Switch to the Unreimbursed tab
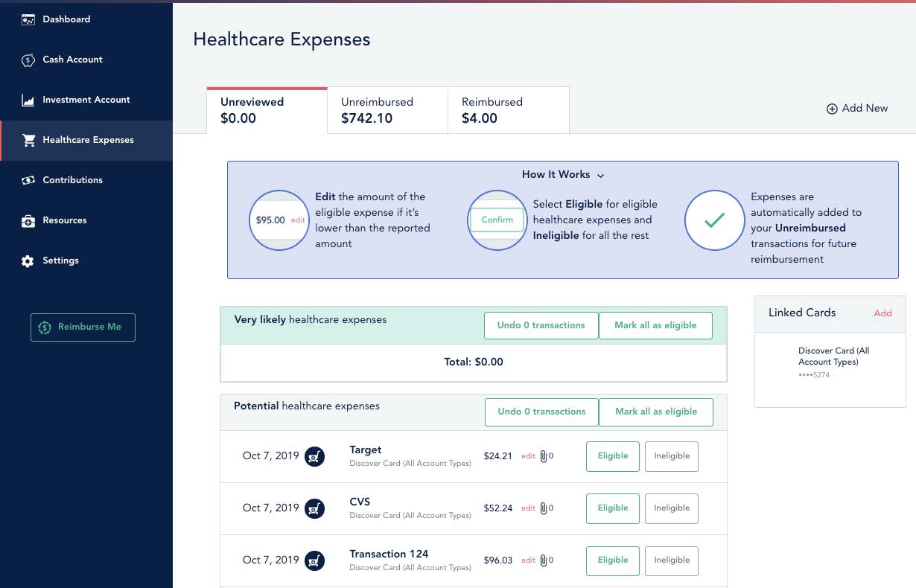Image resolution: width=916 pixels, height=588 pixels. click(387, 110)
